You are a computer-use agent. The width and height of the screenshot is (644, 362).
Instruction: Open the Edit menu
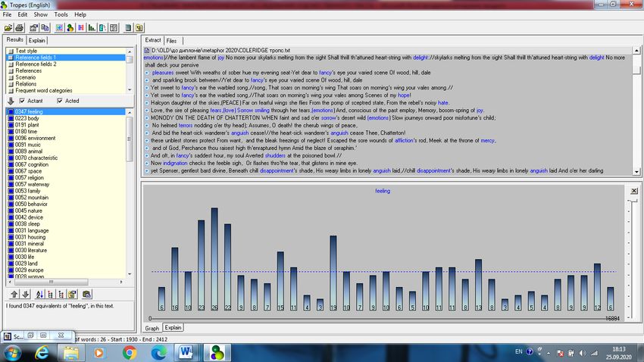coord(23,14)
